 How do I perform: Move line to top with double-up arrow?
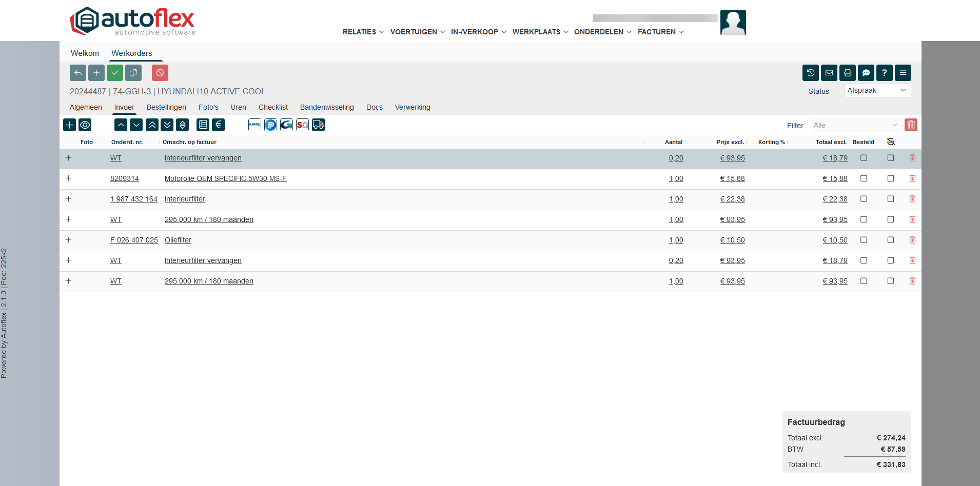click(152, 125)
